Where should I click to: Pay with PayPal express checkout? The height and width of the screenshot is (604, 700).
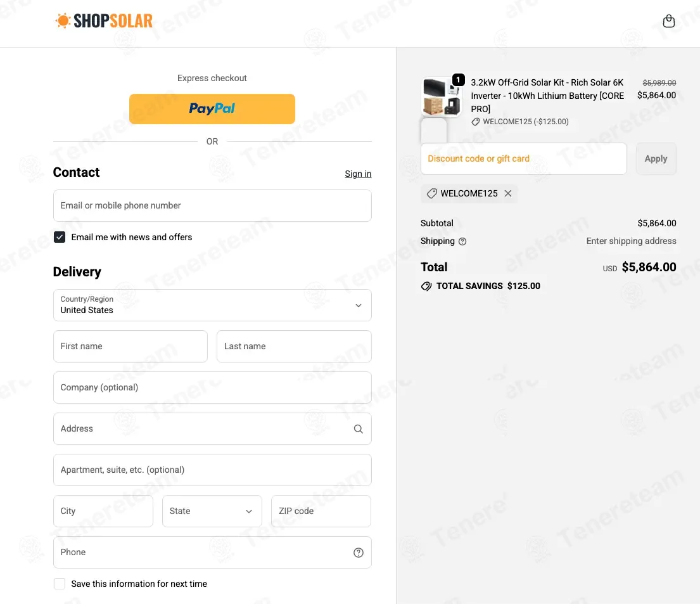tap(212, 109)
